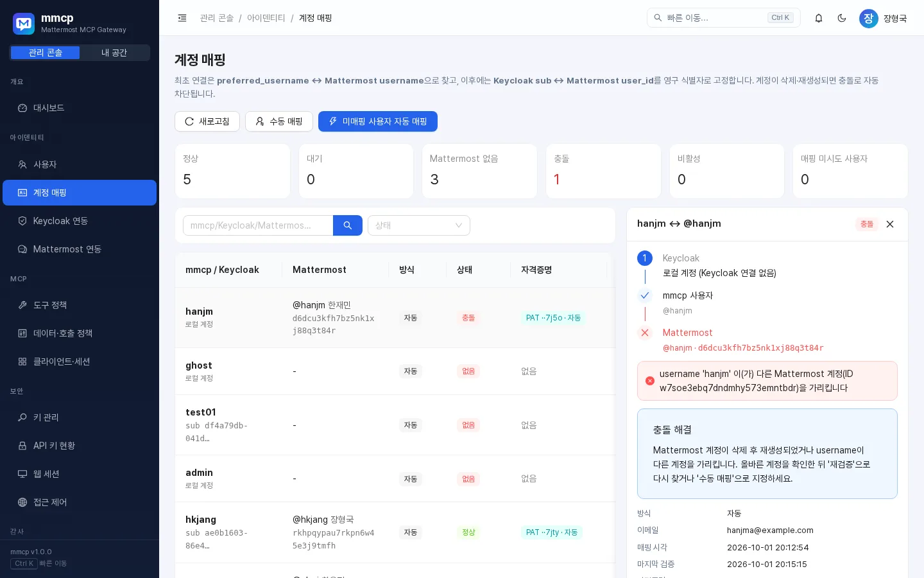
Task: Select the 관리 콘솔 tab
Action: (45, 53)
